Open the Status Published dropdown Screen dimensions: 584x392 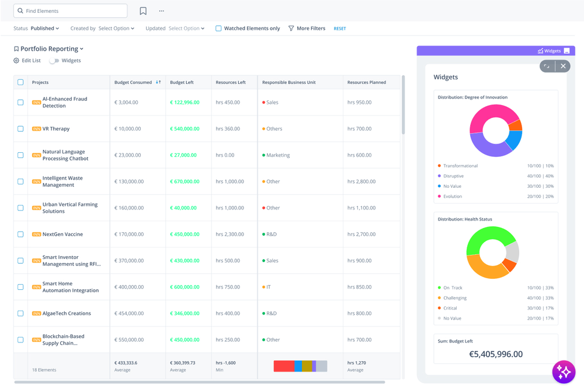45,28
